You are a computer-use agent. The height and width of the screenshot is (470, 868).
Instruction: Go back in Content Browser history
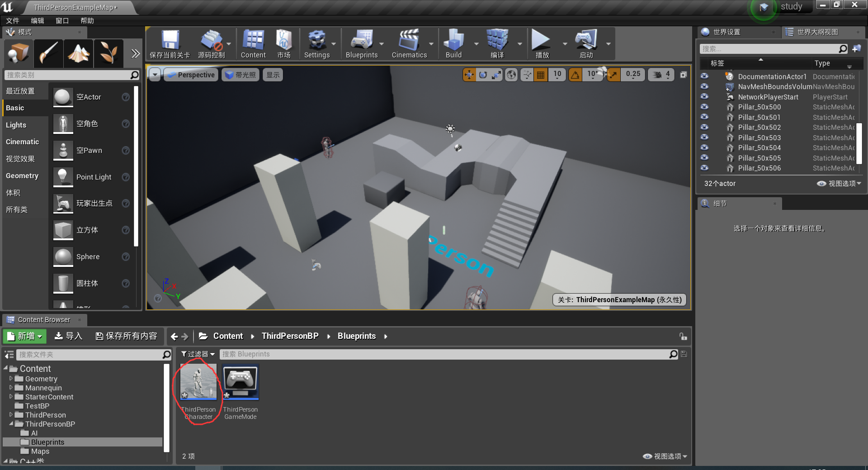(x=174, y=337)
